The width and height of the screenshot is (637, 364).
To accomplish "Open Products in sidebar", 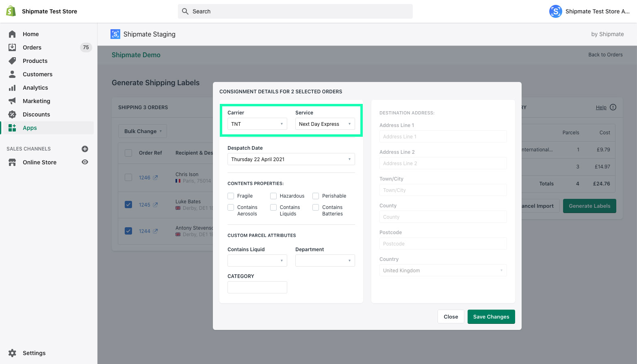I will (x=35, y=61).
